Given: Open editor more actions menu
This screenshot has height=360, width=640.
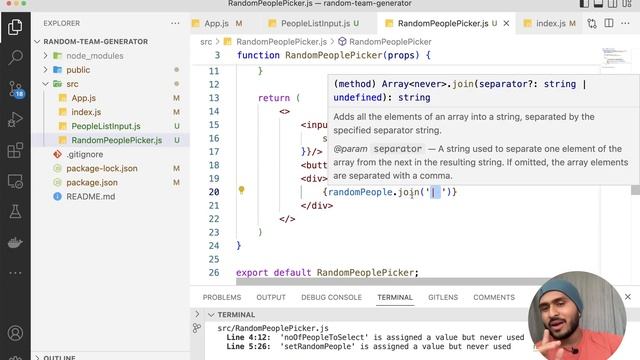Looking at the screenshot, I should [625, 23].
